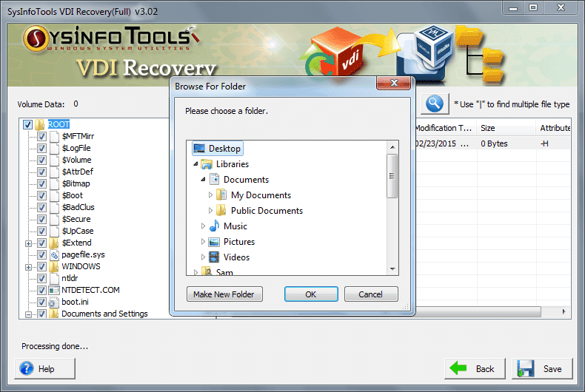Click the My Documents folder icon
Image resolution: width=585 pixels, height=392 pixels.
[x=221, y=195]
